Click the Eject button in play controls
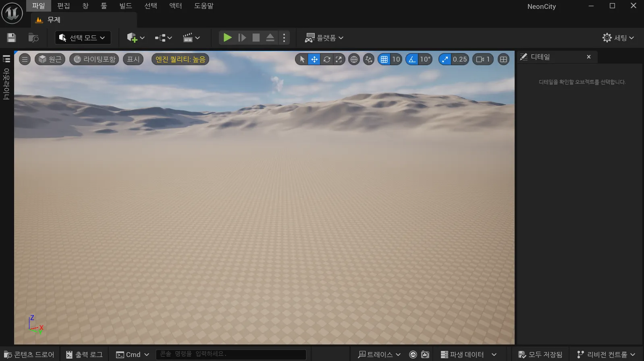Image resolution: width=644 pixels, height=361 pixels. point(270,38)
